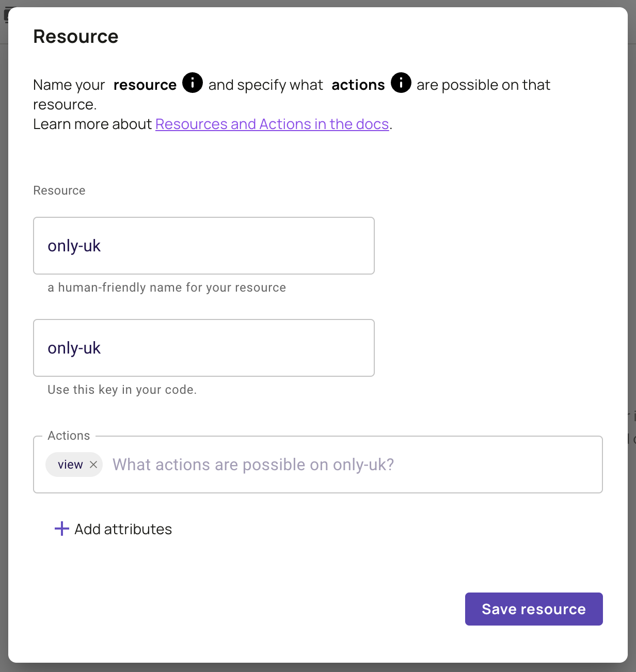Click the Actions fieldset label
Image resolution: width=636 pixels, height=672 pixels.
[69, 435]
